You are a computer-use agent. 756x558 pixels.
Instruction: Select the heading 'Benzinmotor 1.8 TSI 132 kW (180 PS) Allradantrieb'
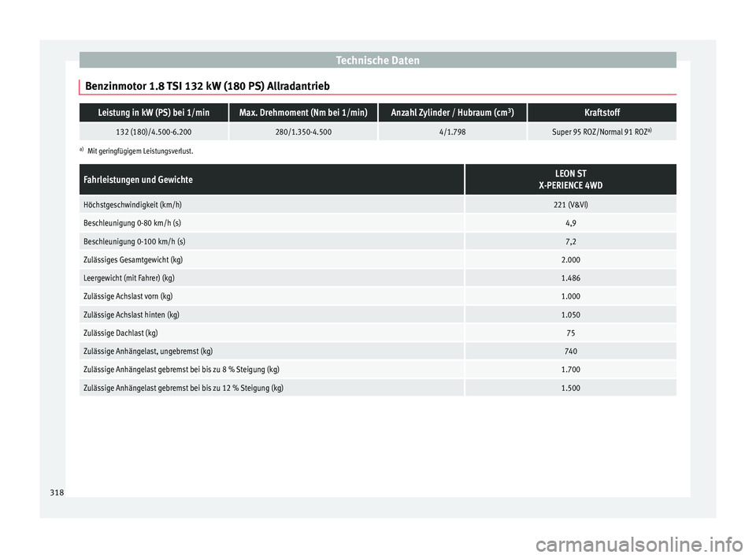[207, 87]
